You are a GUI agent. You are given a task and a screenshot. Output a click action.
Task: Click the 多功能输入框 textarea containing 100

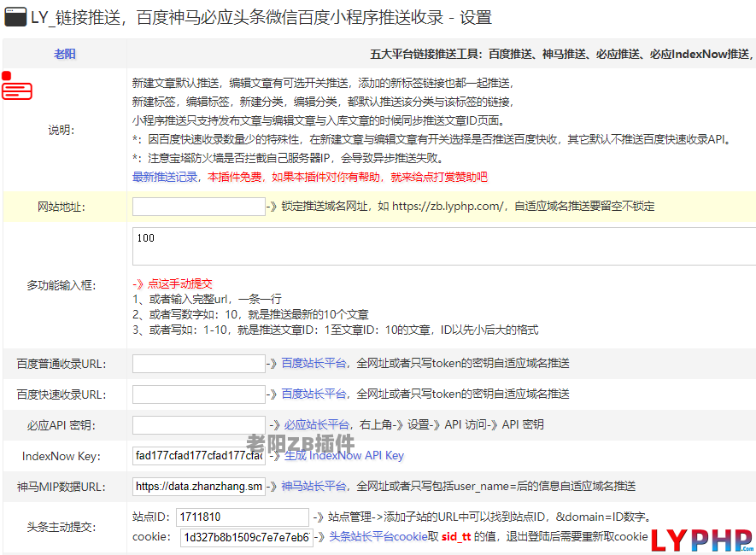pyautogui.click(x=444, y=247)
